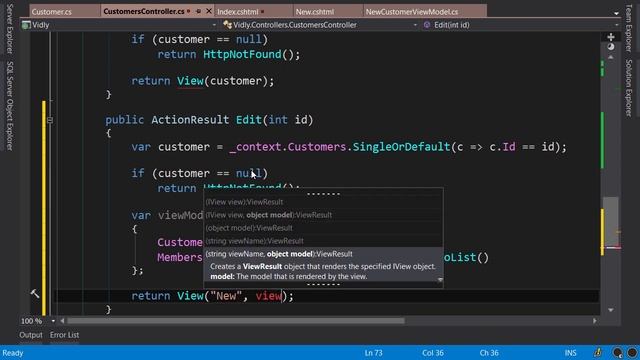The width and height of the screenshot is (640, 360).
Task: Click the vertical scrollbar down arrow
Action: tap(611, 310)
